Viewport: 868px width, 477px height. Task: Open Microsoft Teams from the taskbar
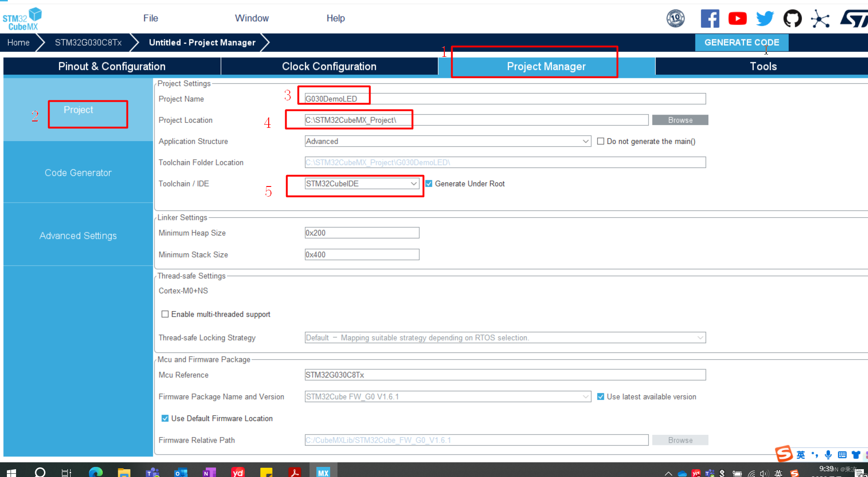[x=152, y=472]
